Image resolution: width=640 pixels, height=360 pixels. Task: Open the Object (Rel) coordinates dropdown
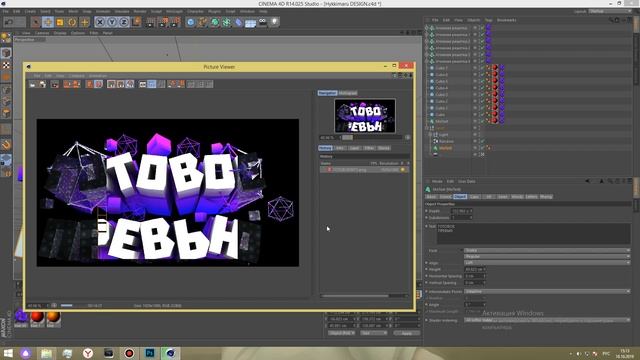point(342,333)
